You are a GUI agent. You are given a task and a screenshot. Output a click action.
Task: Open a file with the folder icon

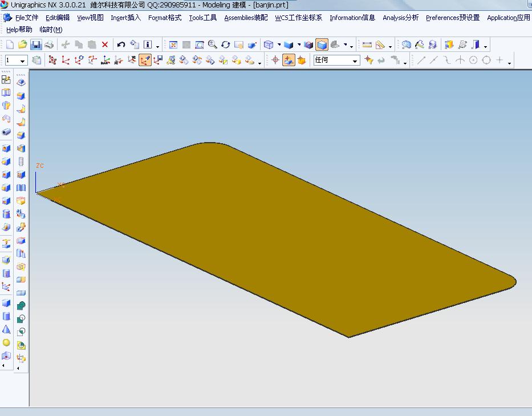click(x=22, y=45)
